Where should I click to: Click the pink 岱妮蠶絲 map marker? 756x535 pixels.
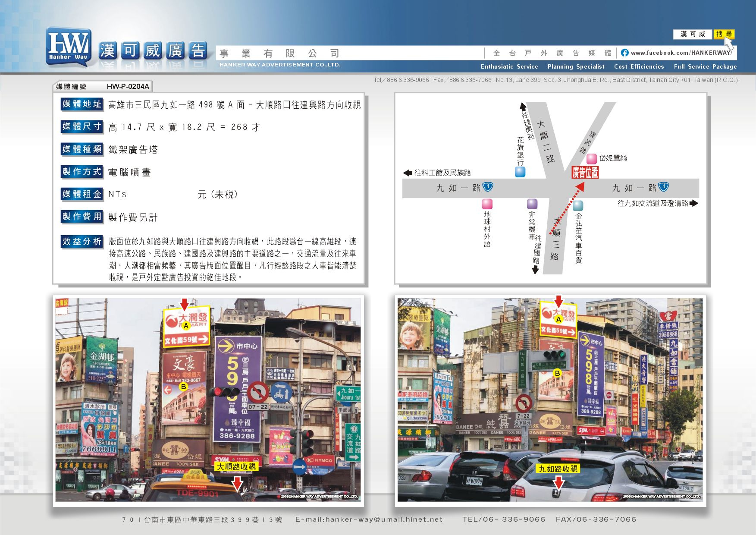(x=592, y=158)
